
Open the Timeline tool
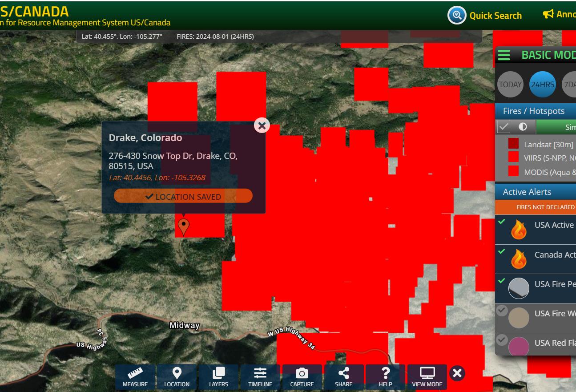(260, 377)
